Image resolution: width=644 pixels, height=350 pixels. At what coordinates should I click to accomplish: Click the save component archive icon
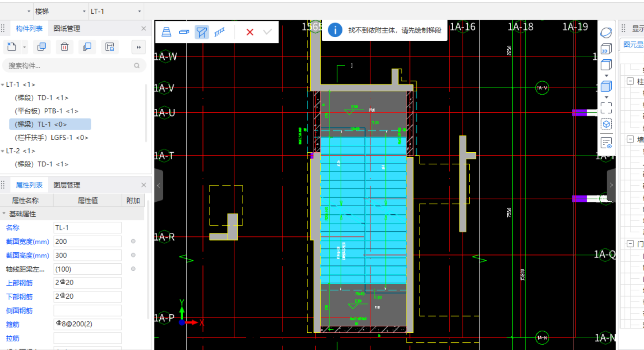[110, 47]
